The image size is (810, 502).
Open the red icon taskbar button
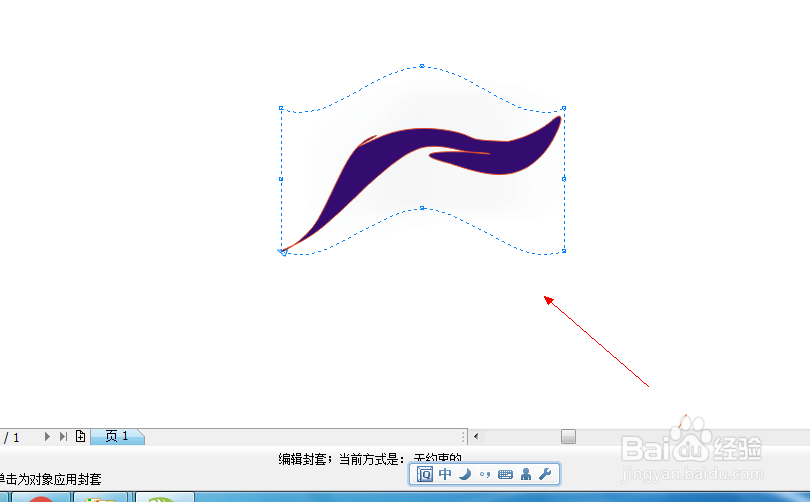coord(41,497)
